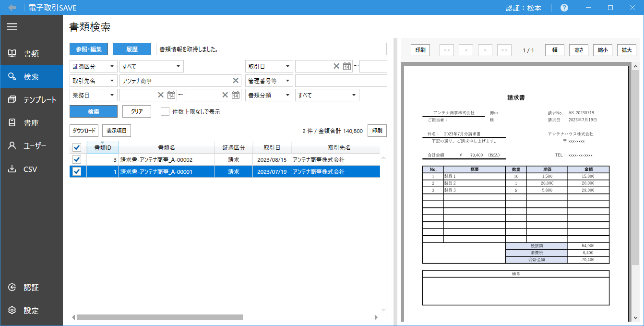Enable 件数上限なしで表示 checkbox

click(165, 111)
